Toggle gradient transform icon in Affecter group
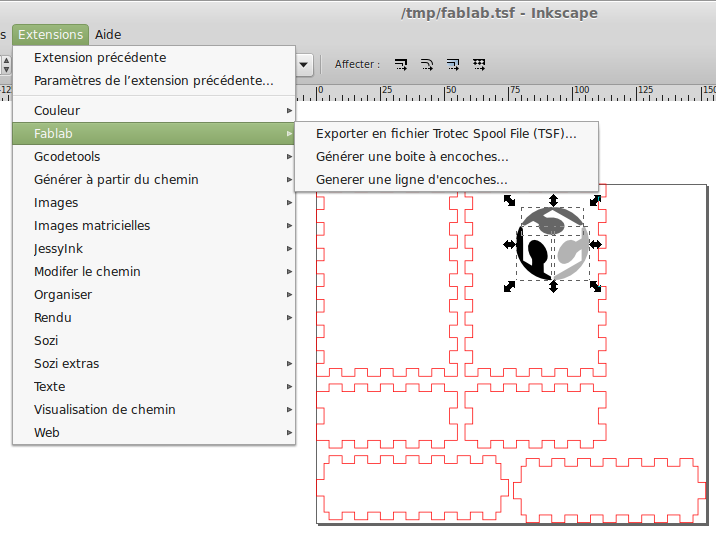This screenshot has height=533, width=716. [453, 65]
